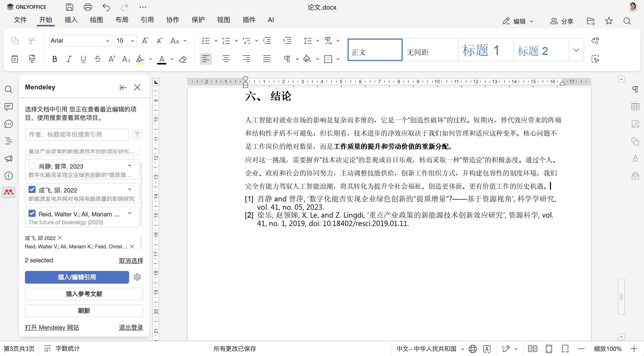Viewport: 644px width, 356px height.
Task: Click the 插入/编辑引用 button
Action: click(x=77, y=277)
